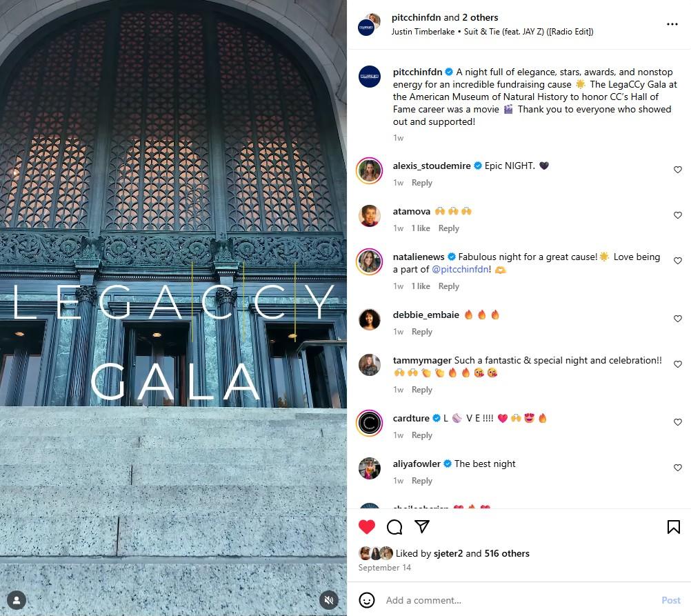View the '2 others' collaborators list
Viewport: 691px width, 616px height.
pos(480,17)
